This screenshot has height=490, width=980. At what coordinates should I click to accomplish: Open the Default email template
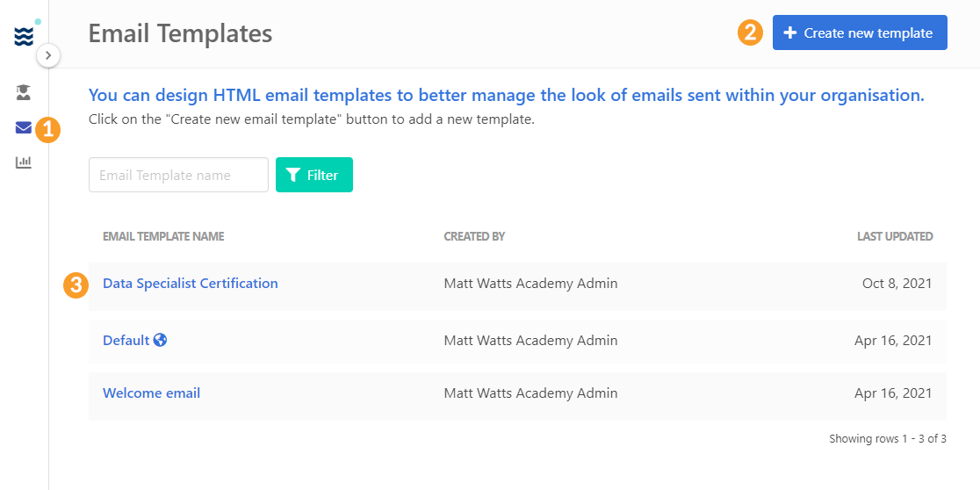click(x=126, y=340)
